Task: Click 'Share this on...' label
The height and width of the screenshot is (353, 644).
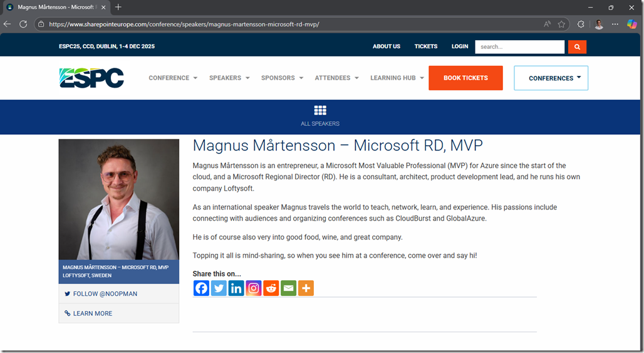Action: pos(217,274)
